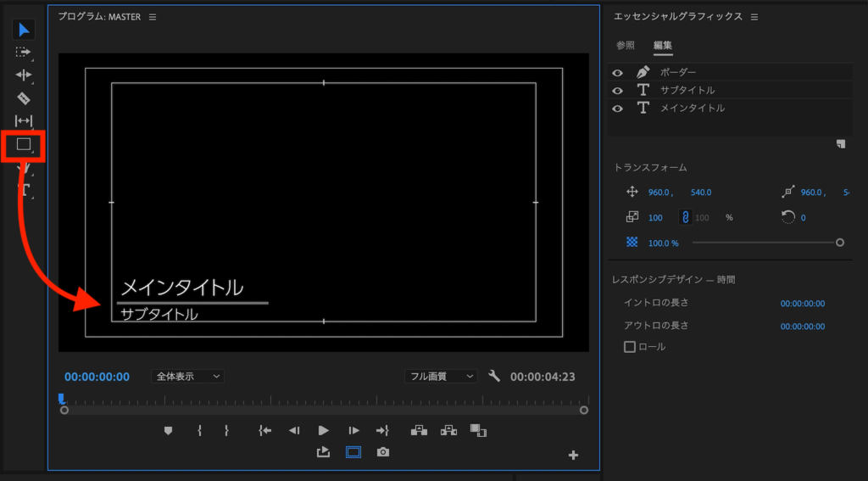Click the opacity slider handle
Viewport: 868px width, 481px height.
pyautogui.click(x=840, y=242)
